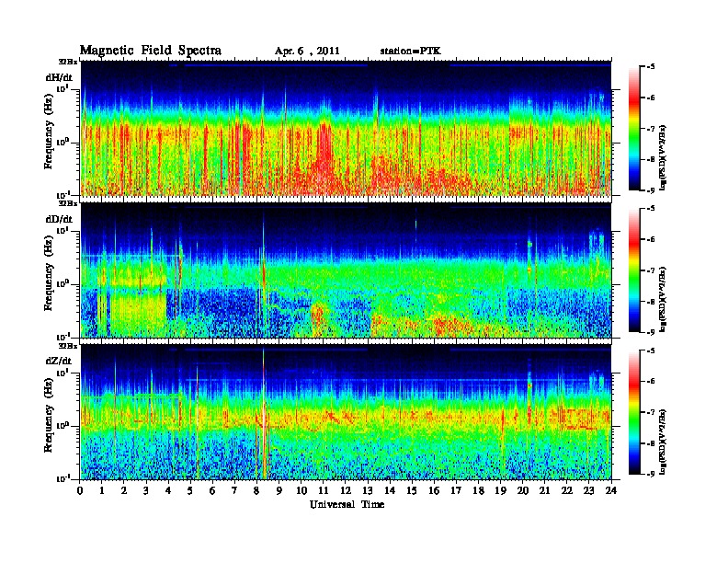Click the "Magnetic Field Spectra" title

(151, 51)
